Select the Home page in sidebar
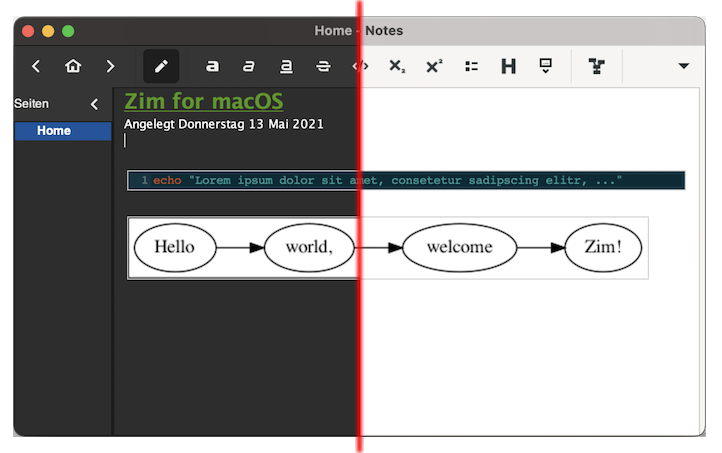 tap(54, 131)
